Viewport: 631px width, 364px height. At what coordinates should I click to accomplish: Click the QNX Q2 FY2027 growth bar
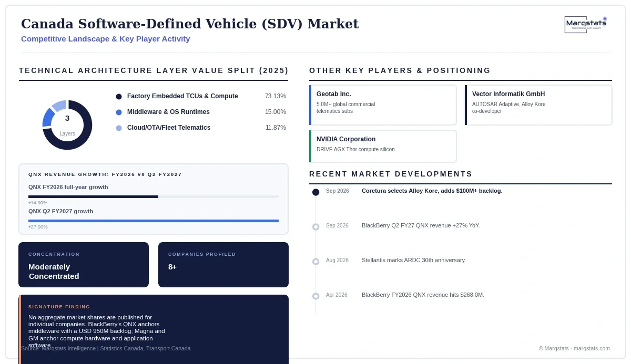[154, 221]
